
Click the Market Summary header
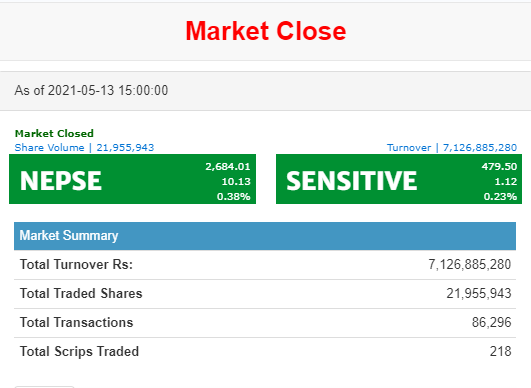click(265, 236)
